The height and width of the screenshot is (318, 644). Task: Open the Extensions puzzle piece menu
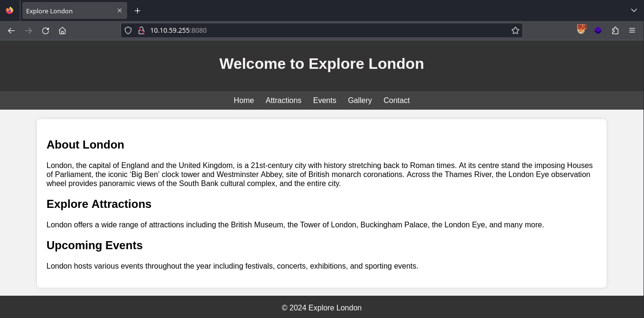[615, 30]
